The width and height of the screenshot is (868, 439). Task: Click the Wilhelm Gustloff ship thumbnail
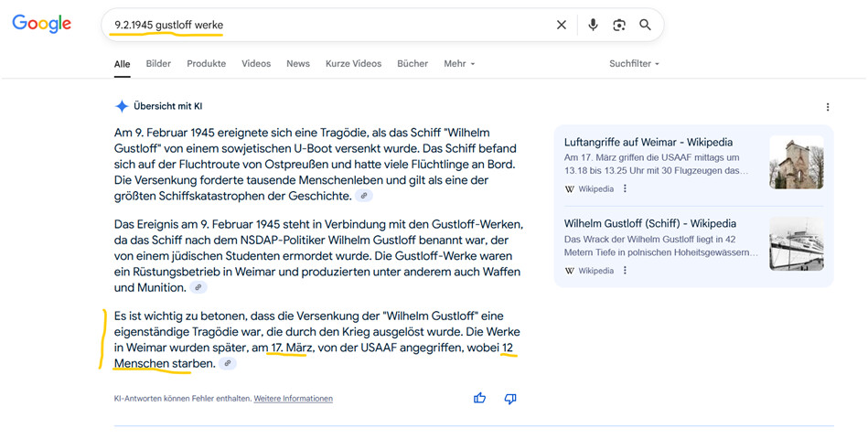click(x=797, y=244)
